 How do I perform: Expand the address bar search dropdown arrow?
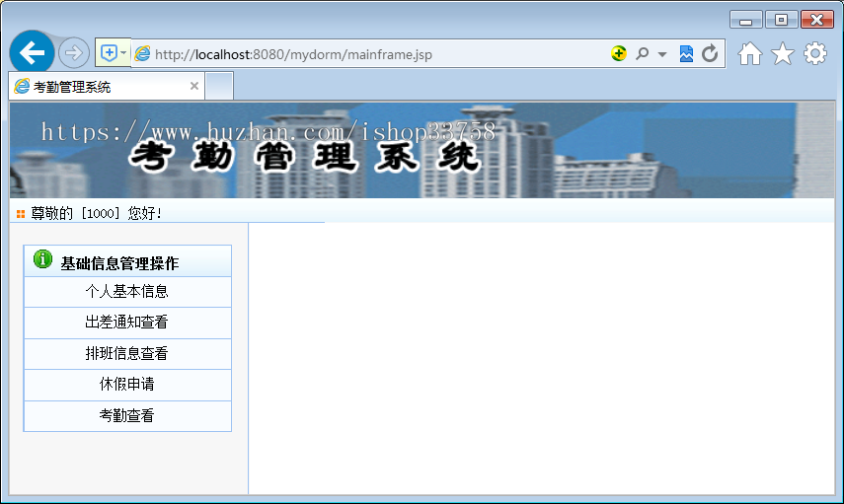coord(662,54)
